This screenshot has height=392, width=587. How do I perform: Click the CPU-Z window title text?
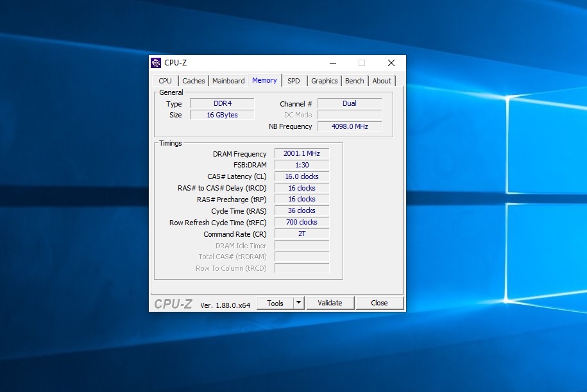coord(175,63)
